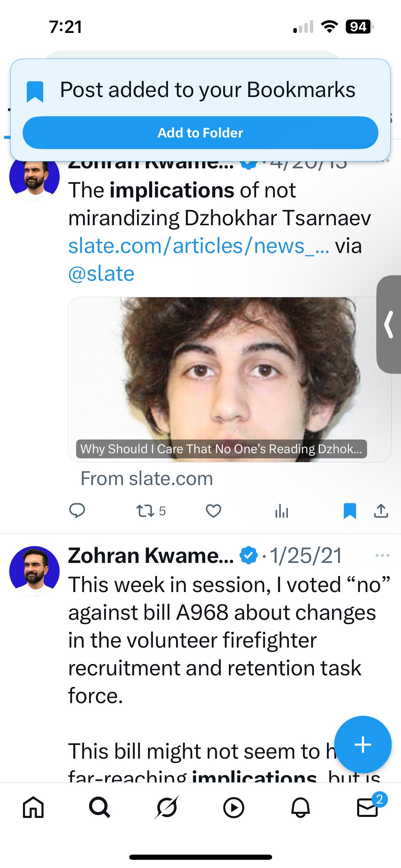View analytics bar-chart icon on post
This screenshot has width=401, height=868.
coord(281,511)
